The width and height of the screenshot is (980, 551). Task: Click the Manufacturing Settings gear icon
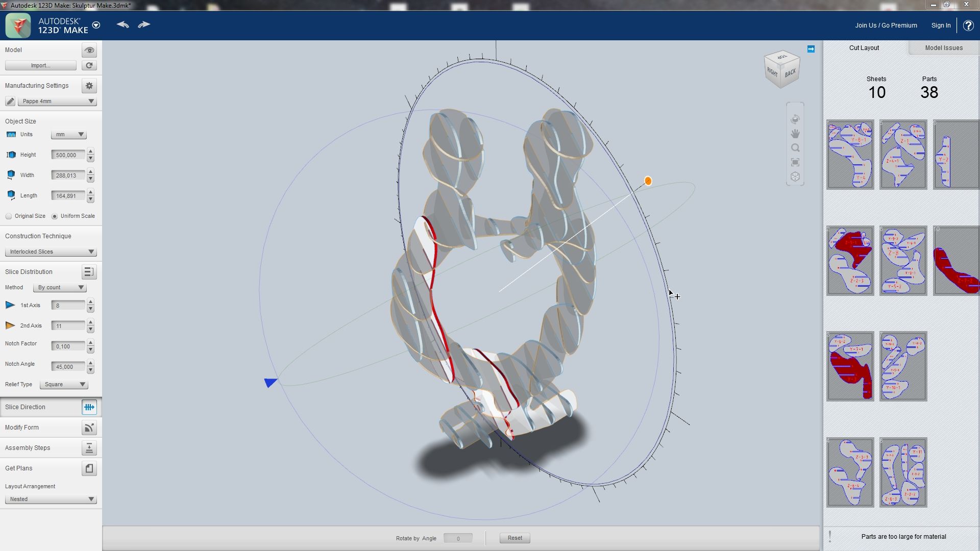(x=89, y=85)
